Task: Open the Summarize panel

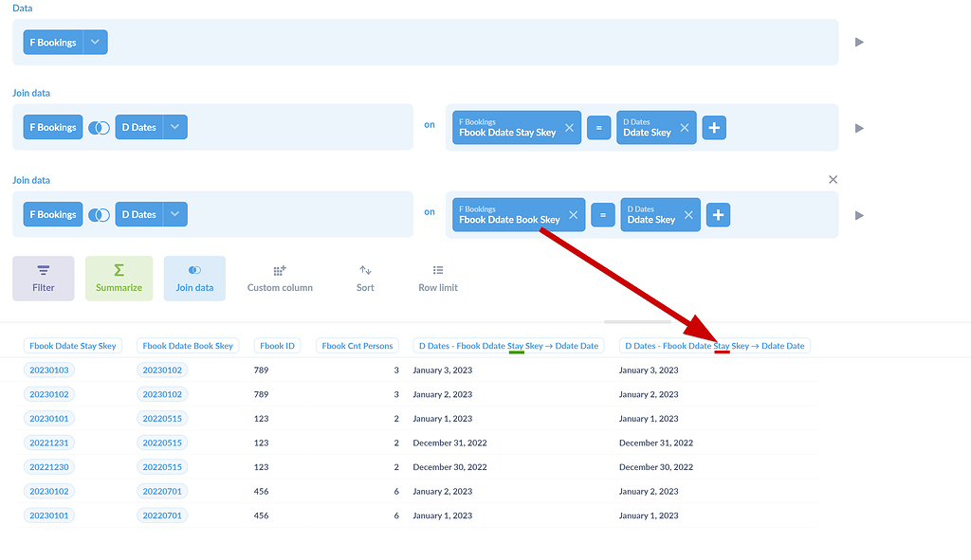Action: pos(119,277)
